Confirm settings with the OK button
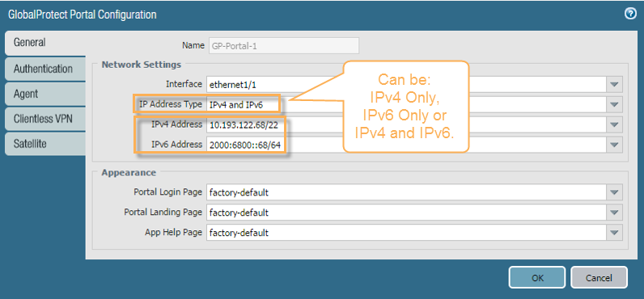Image resolution: width=644 pixels, height=299 pixels. (537, 278)
